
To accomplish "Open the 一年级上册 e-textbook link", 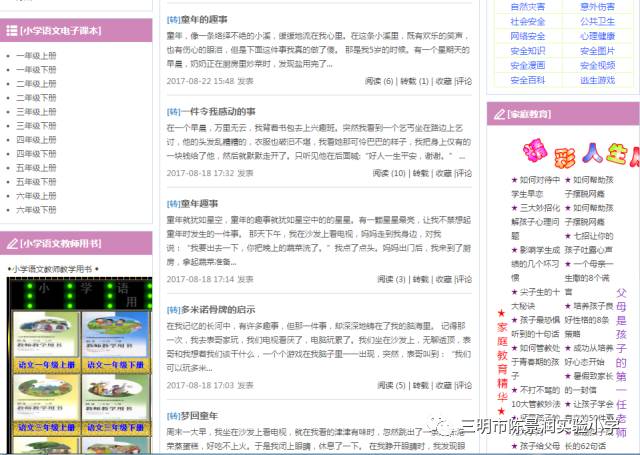I will pyautogui.click(x=36, y=55).
